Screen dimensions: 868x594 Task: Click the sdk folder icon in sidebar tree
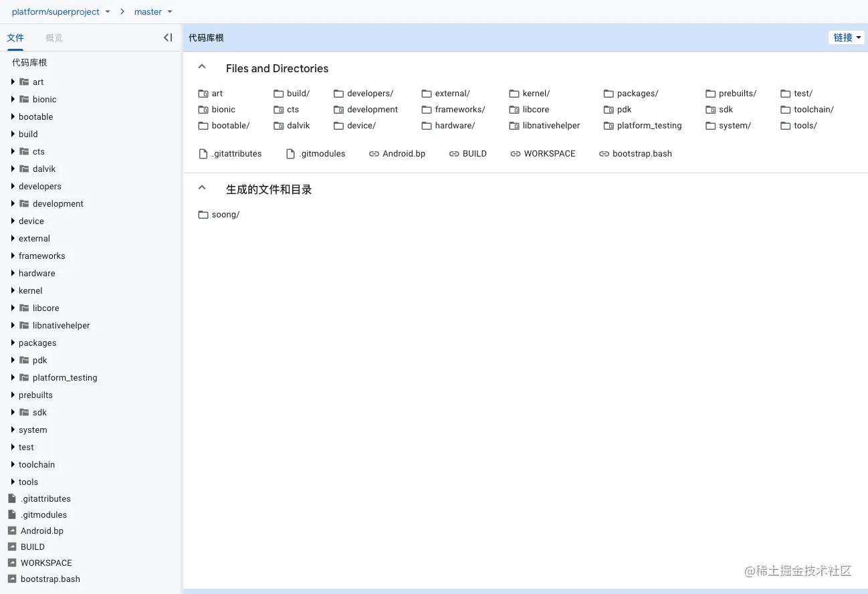point(24,412)
